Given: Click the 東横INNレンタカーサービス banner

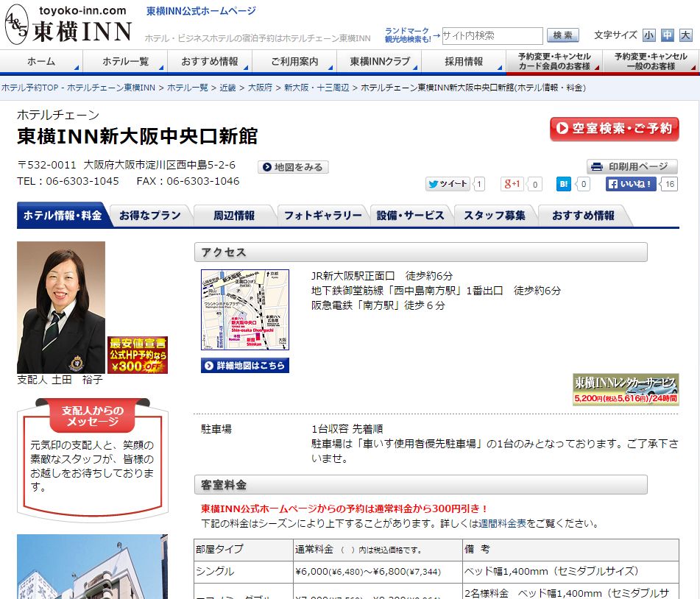Looking at the screenshot, I should tap(626, 390).
